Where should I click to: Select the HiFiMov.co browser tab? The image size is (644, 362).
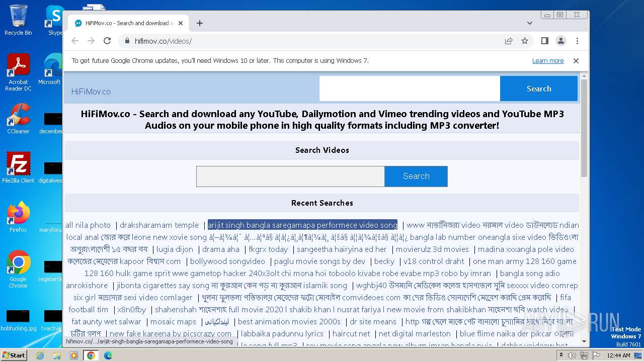tap(128, 23)
